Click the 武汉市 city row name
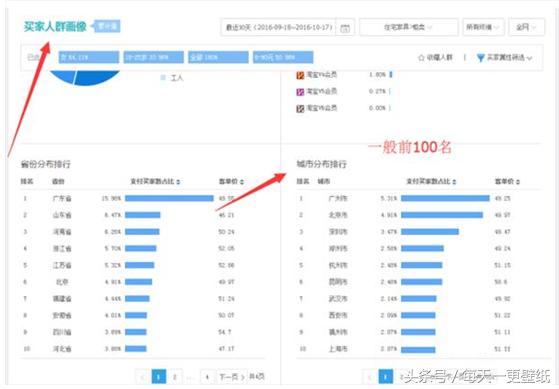 coord(338,299)
